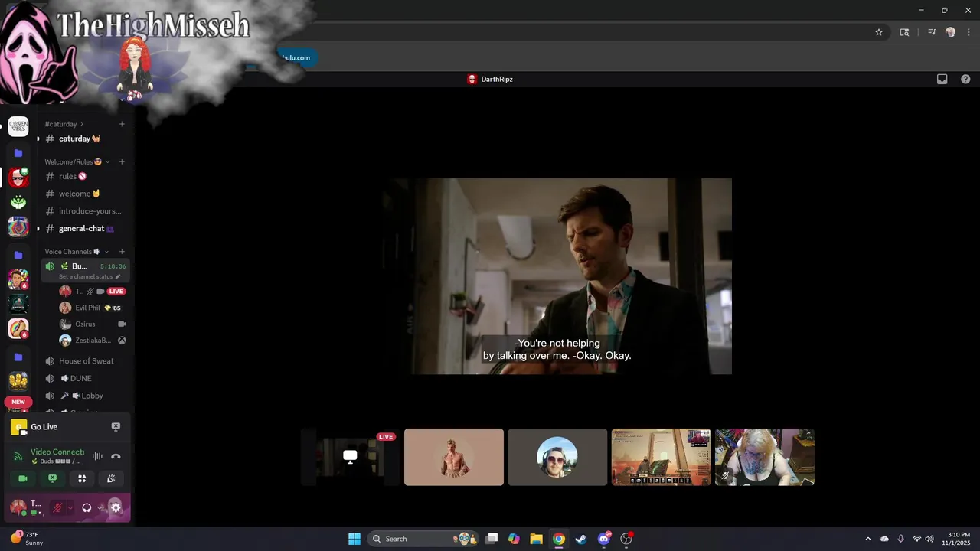Open headphone output options arrow
Image resolution: width=980 pixels, height=551 pixels.
(x=100, y=507)
